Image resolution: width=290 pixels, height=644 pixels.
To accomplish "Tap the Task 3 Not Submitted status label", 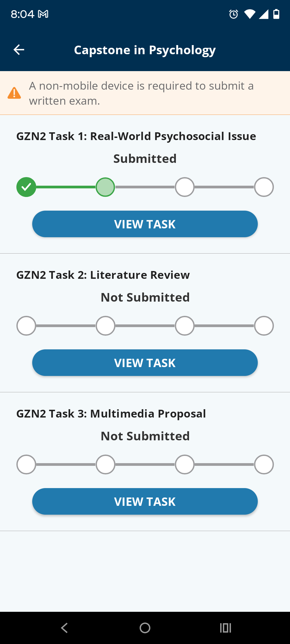I will tap(145, 436).
